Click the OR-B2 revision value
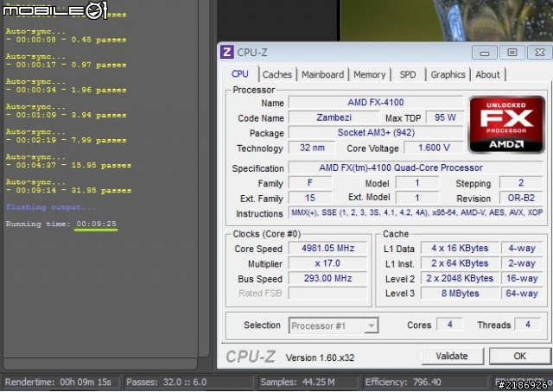 click(x=521, y=198)
